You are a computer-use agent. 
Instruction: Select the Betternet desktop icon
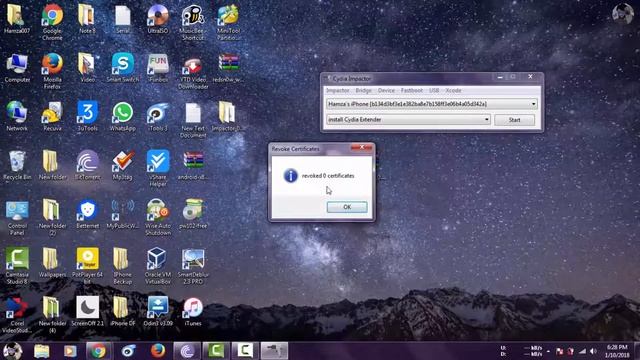tap(87, 214)
